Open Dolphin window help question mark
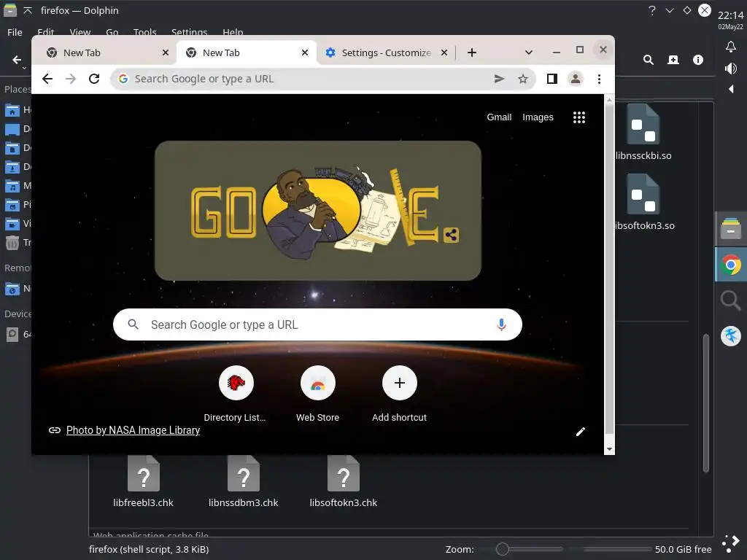747x560 pixels. coord(652,10)
